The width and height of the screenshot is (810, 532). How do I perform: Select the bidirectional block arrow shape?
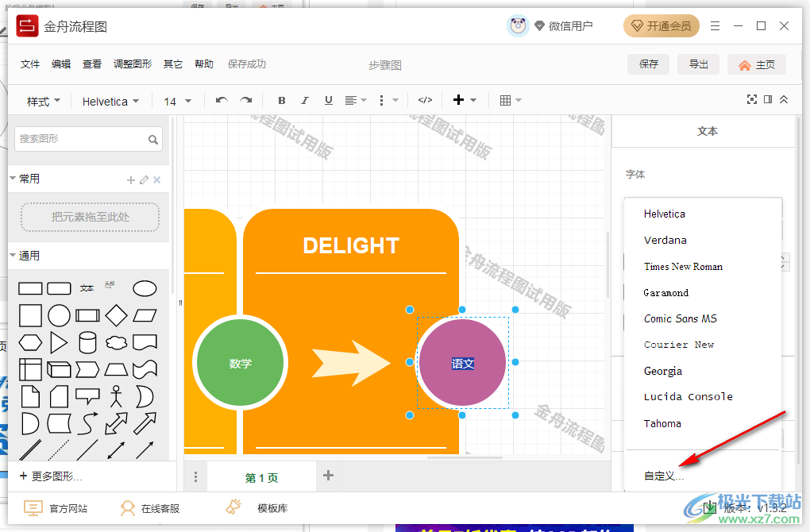tap(116, 423)
